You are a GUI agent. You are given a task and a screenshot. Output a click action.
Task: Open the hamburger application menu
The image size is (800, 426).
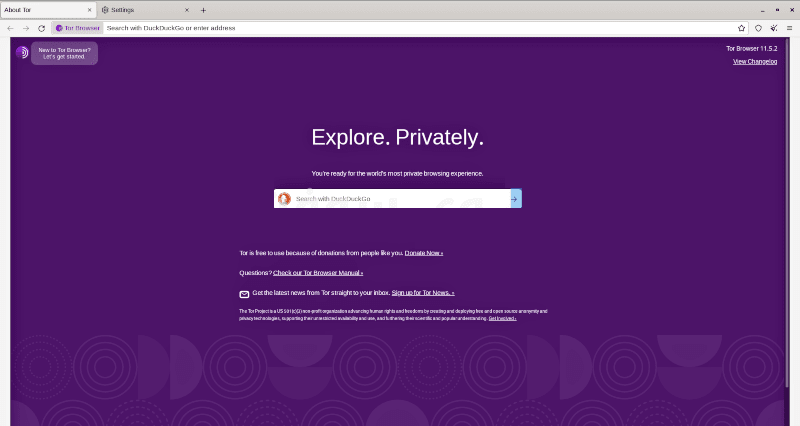[789, 28]
